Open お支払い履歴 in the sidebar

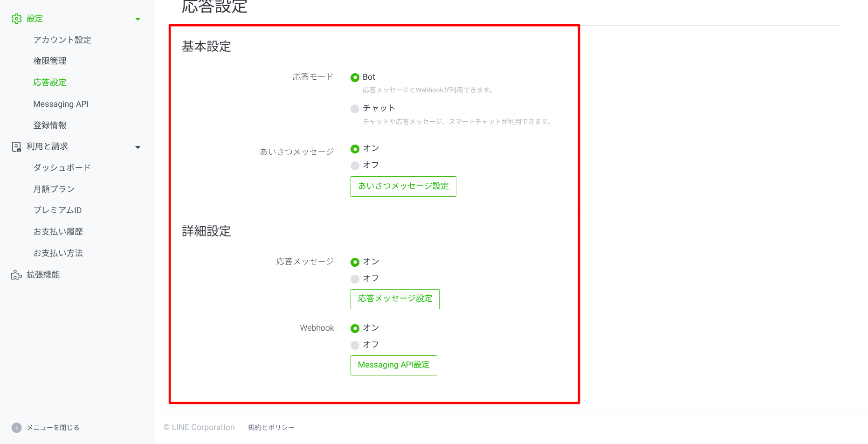coord(58,232)
